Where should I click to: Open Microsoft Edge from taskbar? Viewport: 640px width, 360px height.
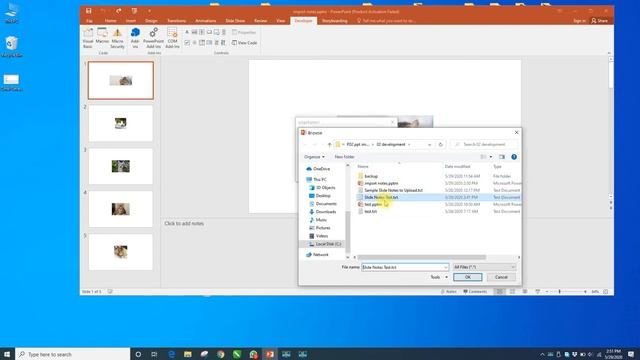coord(171,354)
